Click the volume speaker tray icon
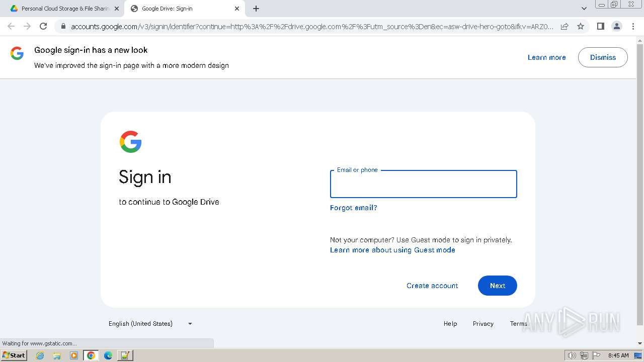 pyautogui.click(x=572, y=355)
